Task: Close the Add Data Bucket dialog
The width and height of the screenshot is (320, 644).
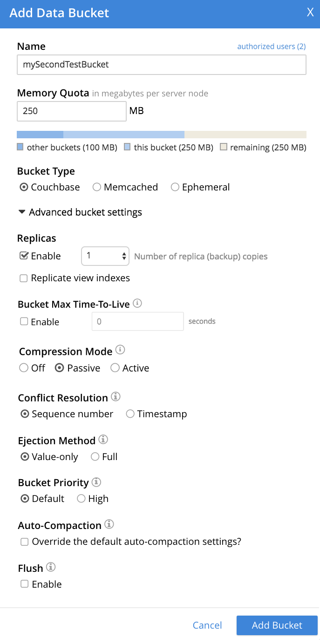Action: click(x=310, y=13)
